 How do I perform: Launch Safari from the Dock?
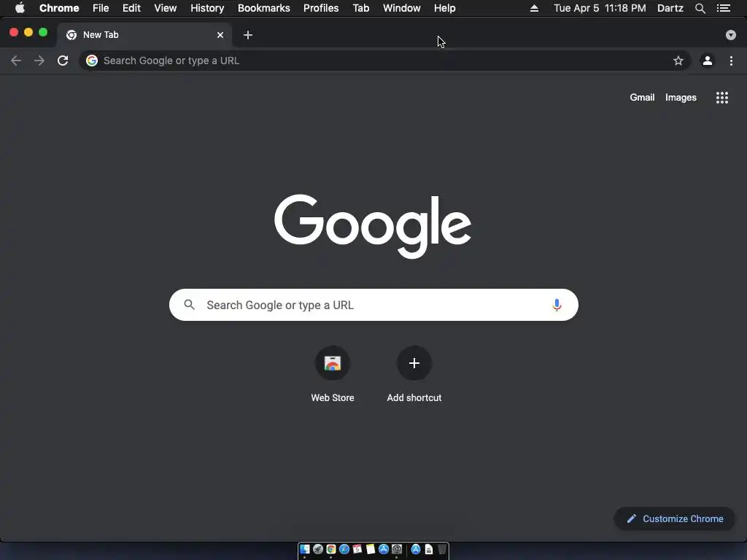[344, 549]
